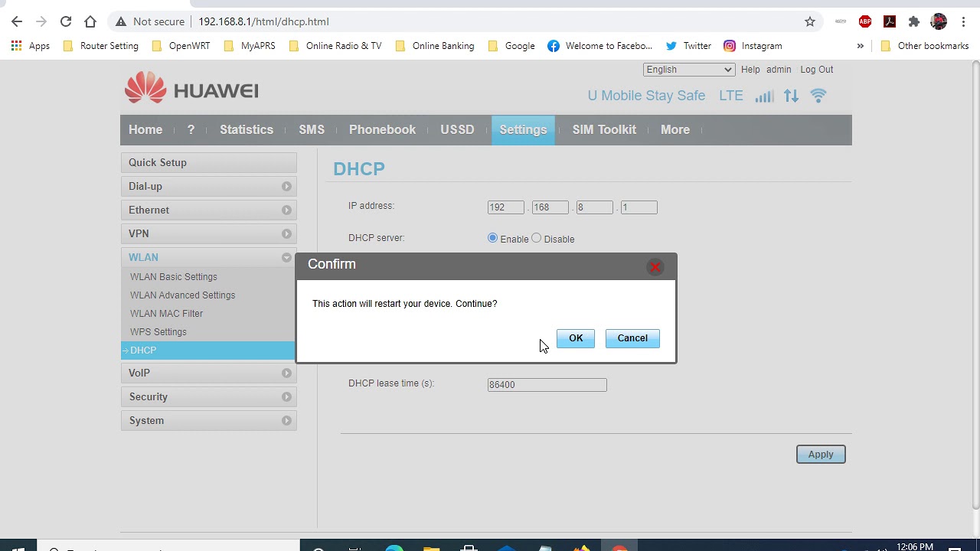
Task: Open the extensions puzzle icon
Action: click(914, 21)
